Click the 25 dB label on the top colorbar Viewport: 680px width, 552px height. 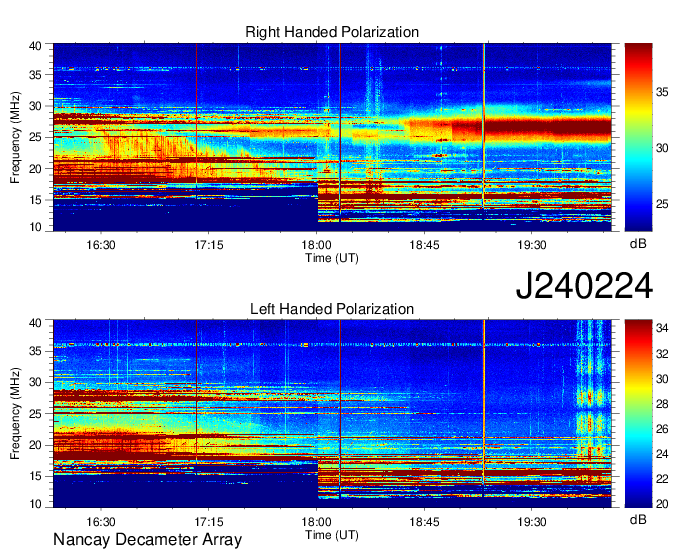(662, 204)
